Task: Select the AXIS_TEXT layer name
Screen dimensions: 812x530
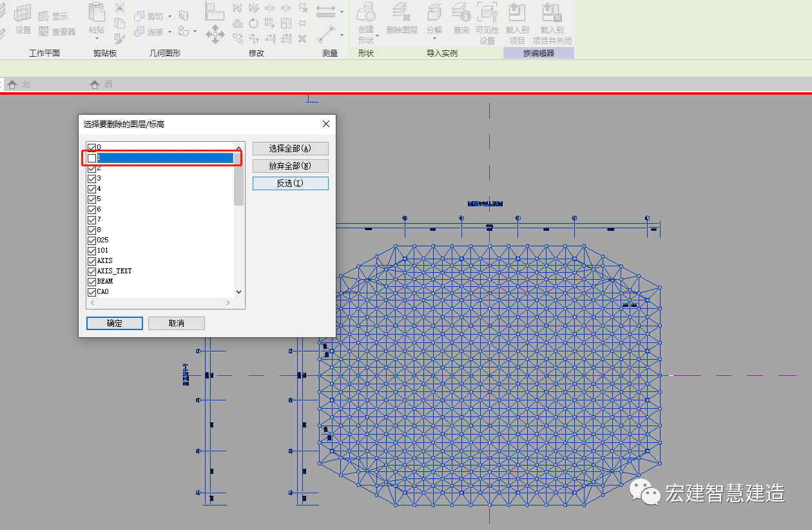Action: (114, 271)
